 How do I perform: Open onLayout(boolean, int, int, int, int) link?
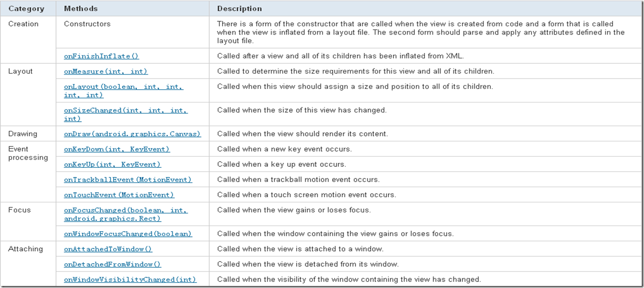tap(124, 91)
